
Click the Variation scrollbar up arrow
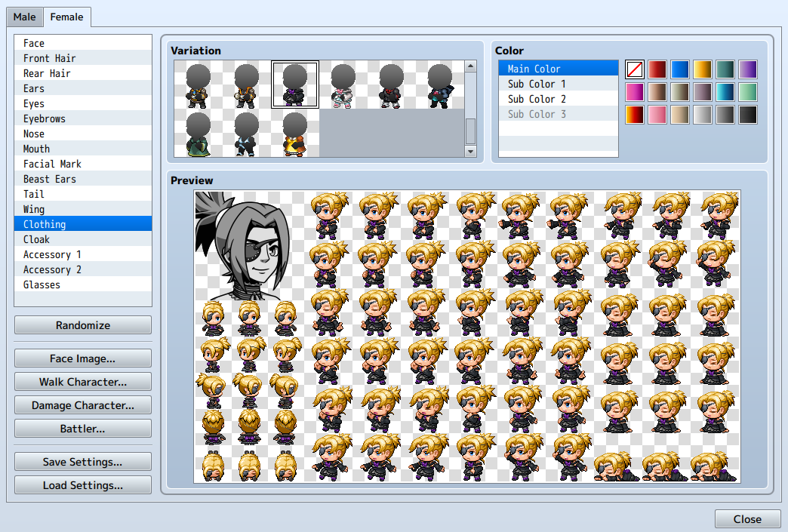(x=470, y=66)
